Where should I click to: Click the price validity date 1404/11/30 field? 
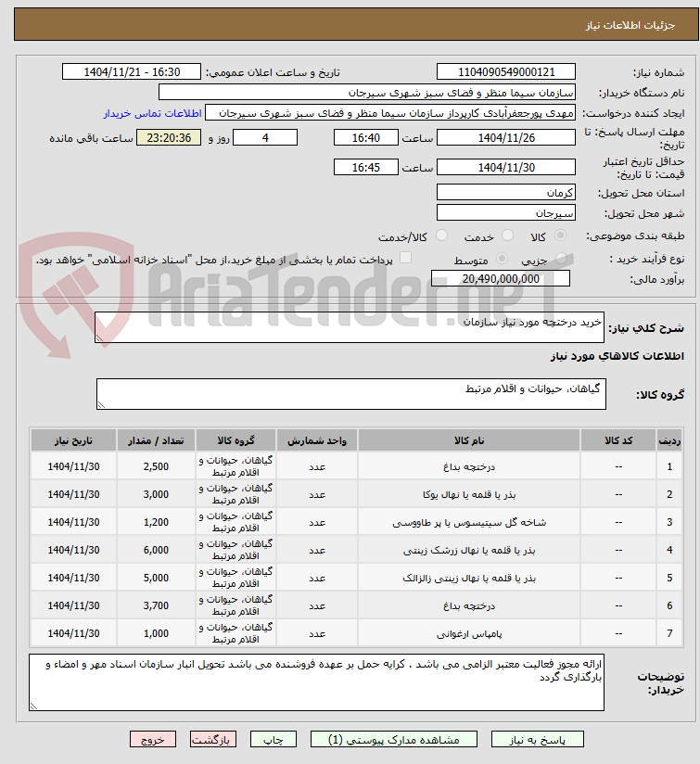506,167
